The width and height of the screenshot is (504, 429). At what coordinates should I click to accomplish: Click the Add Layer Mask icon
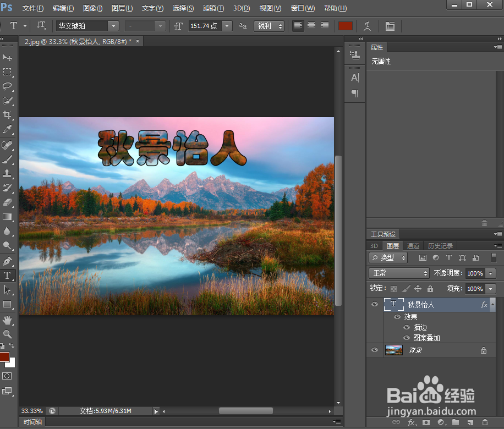[x=426, y=422]
